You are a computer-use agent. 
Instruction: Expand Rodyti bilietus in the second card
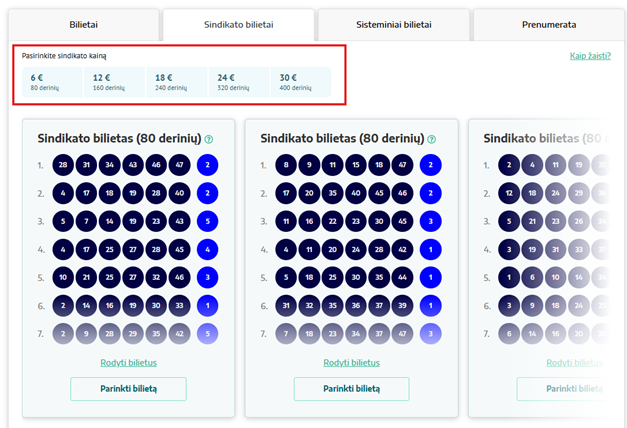pyautogui.click(x=351, y=362)
